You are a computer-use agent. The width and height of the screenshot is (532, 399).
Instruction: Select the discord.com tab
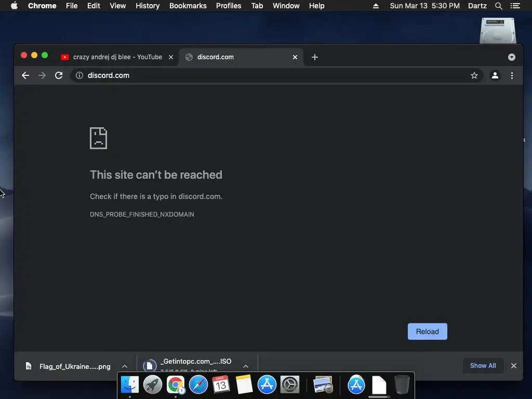point(241,57)
